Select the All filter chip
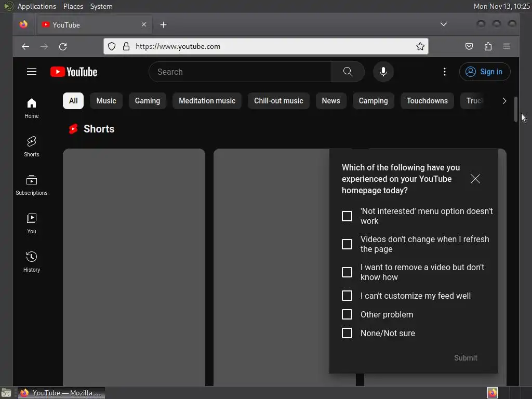Viewport: 532px width, 399px height. click(x=73, y=101)
